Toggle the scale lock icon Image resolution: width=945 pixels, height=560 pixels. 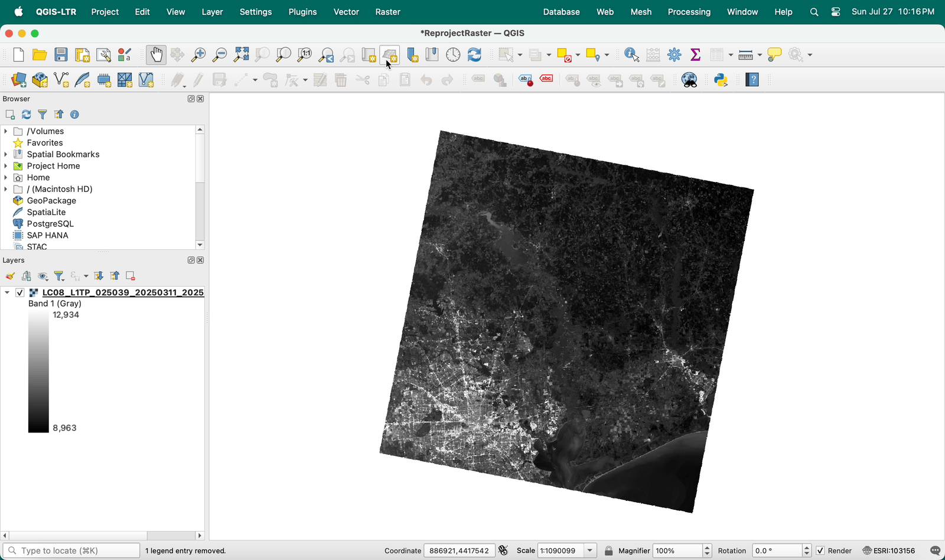[608, 551]
